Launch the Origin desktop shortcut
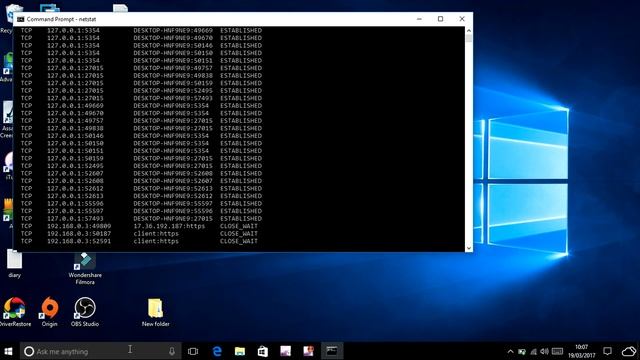The width and height of the screenshot is (640, 360). coord(49,312)
